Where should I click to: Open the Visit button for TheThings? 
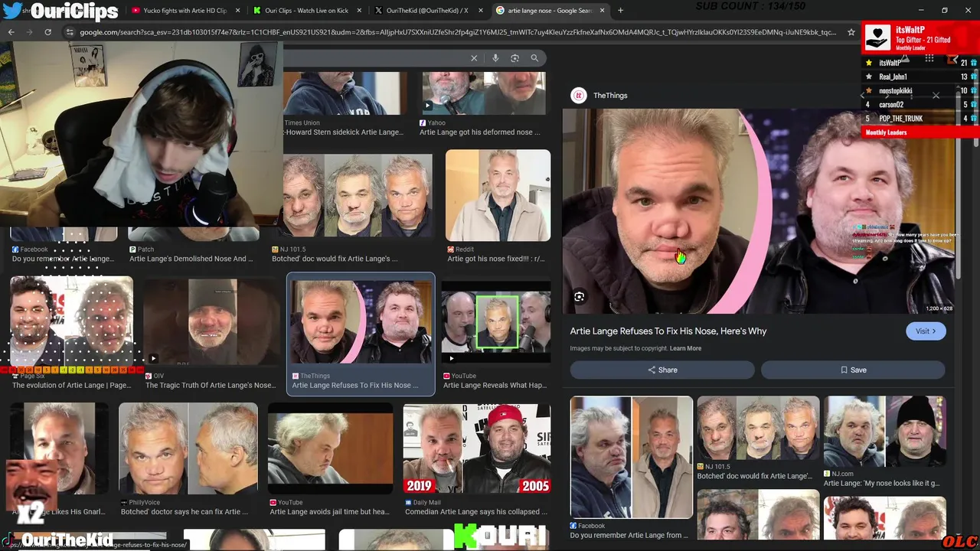[x=926, y=331]
